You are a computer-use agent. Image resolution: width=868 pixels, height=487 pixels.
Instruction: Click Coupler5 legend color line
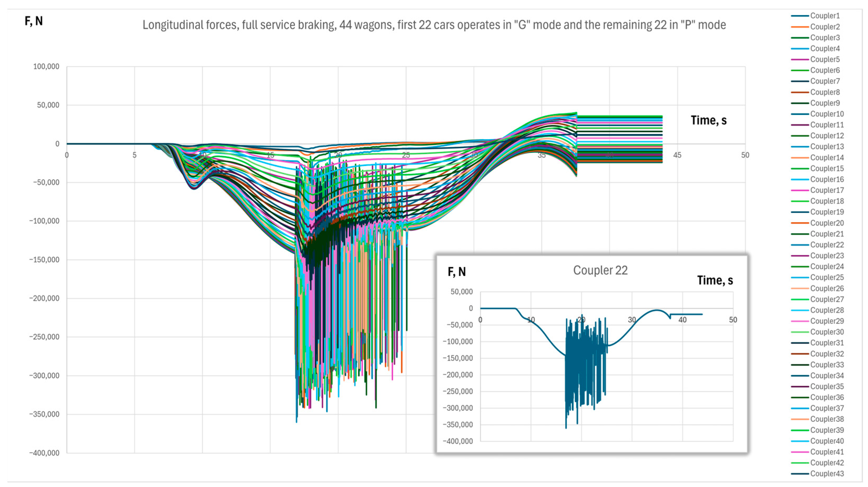800,59
